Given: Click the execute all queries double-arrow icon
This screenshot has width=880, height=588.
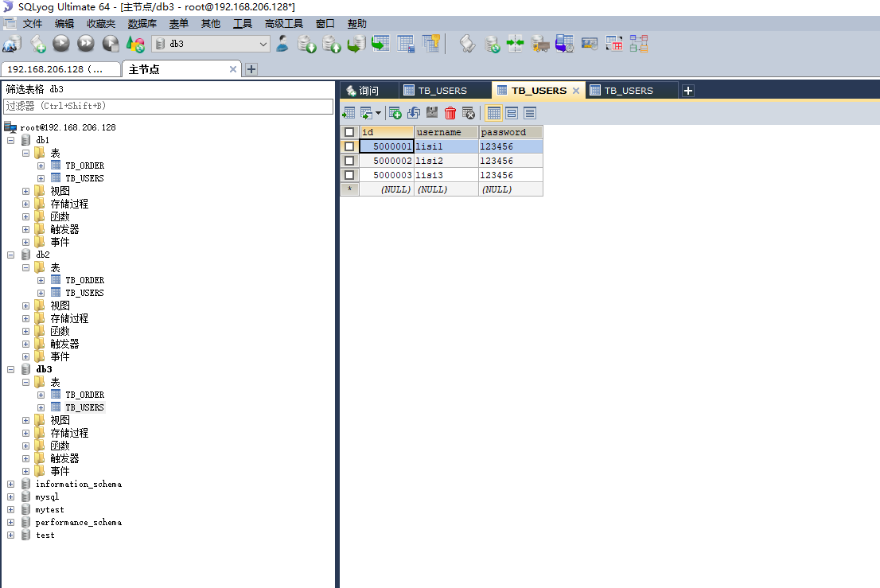Looking at the screenshot, I should click(x=86, y=44).
